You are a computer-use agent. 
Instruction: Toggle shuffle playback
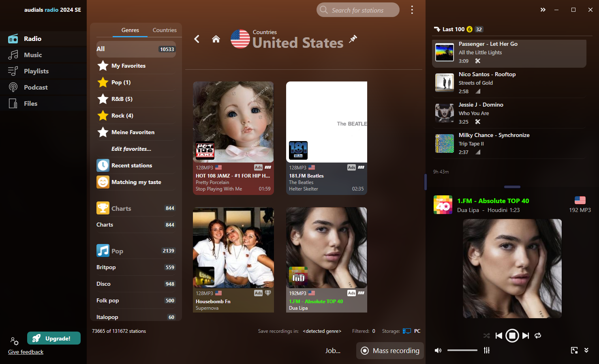[486, 336]
